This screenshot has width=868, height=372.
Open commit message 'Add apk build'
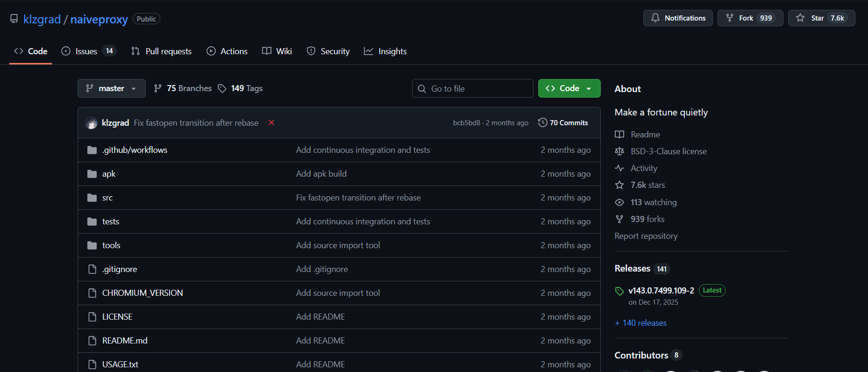click(321, 174)
